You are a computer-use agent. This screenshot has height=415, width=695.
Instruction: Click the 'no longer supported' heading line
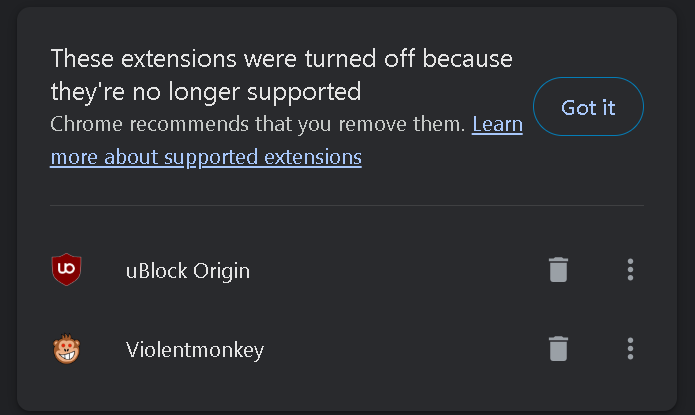[205, 92]
